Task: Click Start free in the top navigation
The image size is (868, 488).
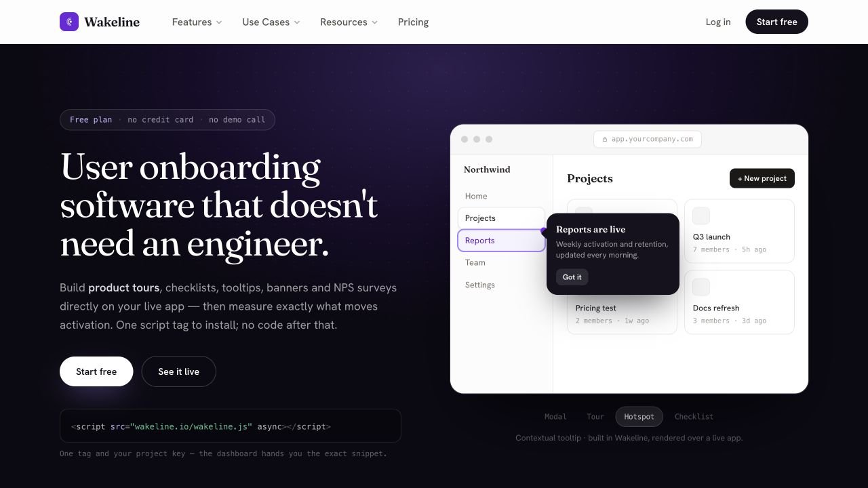Action: coord(776,22)
